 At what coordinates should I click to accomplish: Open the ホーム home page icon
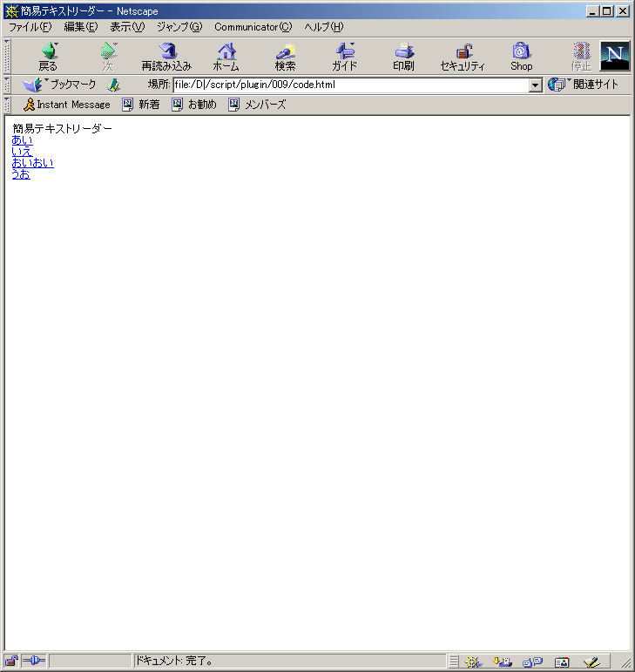(x=226, y=57)
